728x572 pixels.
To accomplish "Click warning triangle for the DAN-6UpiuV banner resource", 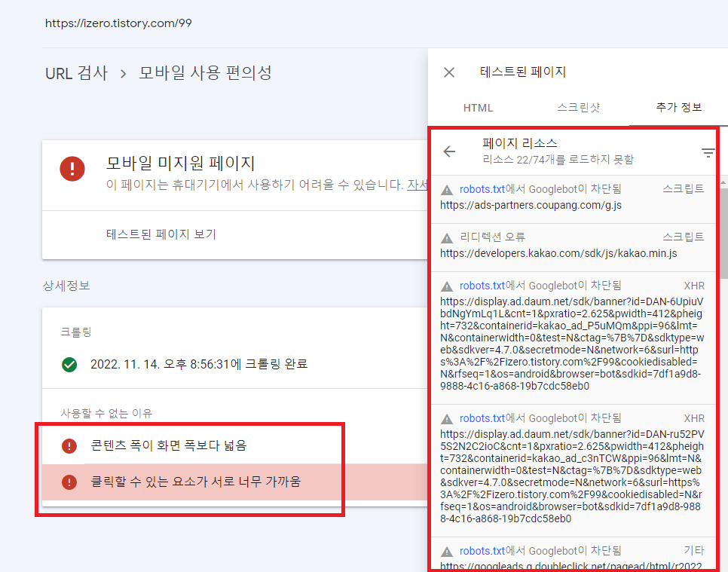I will tap(447, 286).
